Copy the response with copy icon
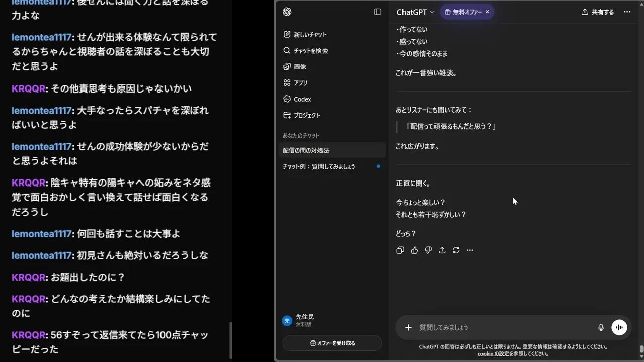The height and width of the screenshot is (362, 644). (x=400, y=250)
